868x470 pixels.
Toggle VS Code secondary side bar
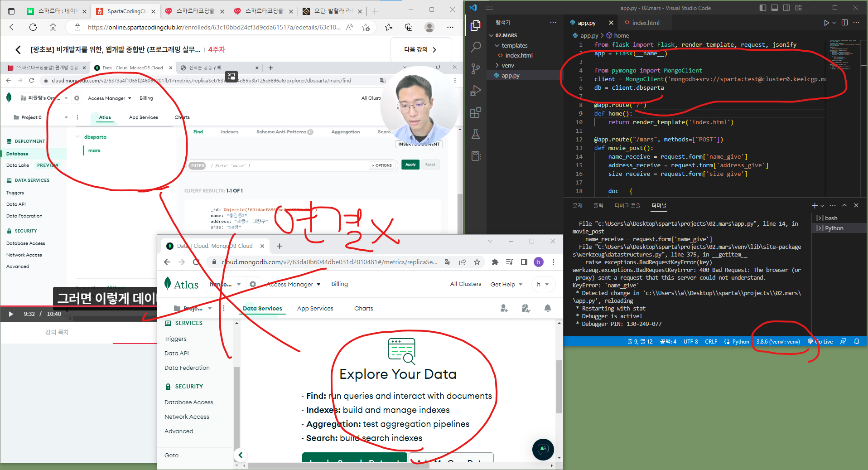[x=786, y=8]
